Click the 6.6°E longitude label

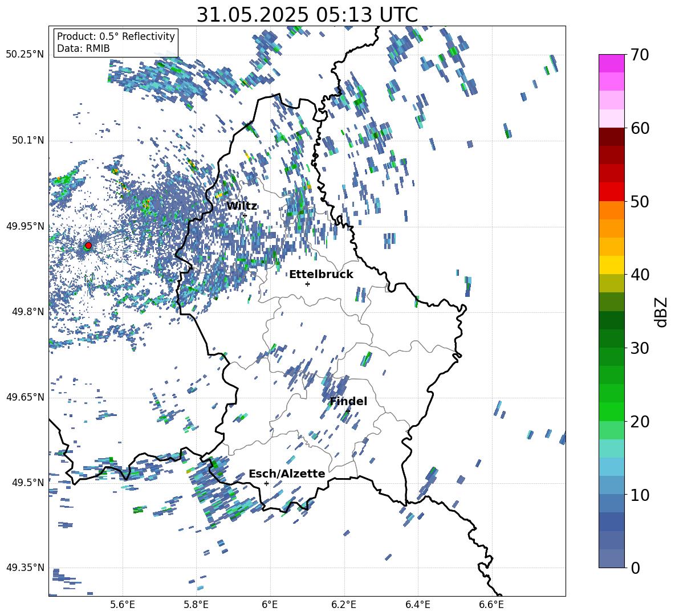click(x=491, y=605)
